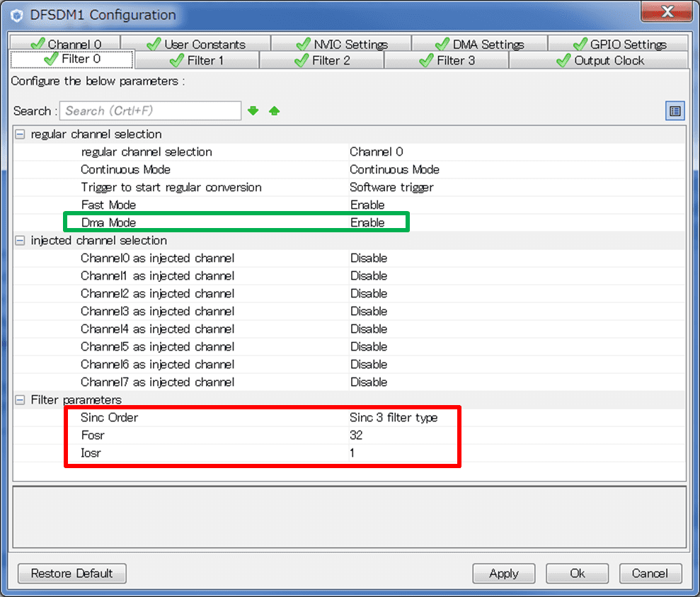Click the Apply button
700x597 pixels.
pos(503,573)
